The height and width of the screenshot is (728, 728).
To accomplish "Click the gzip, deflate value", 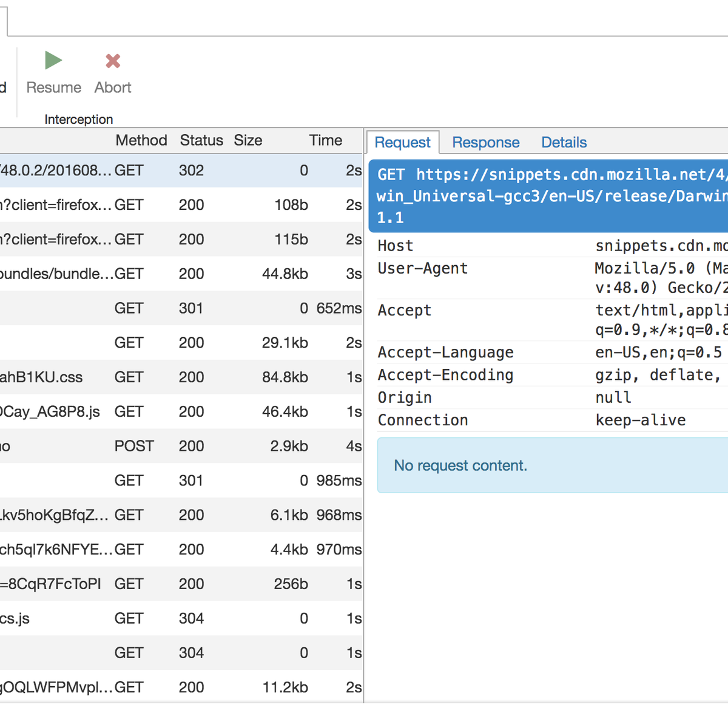I will (x=659, y=375).
